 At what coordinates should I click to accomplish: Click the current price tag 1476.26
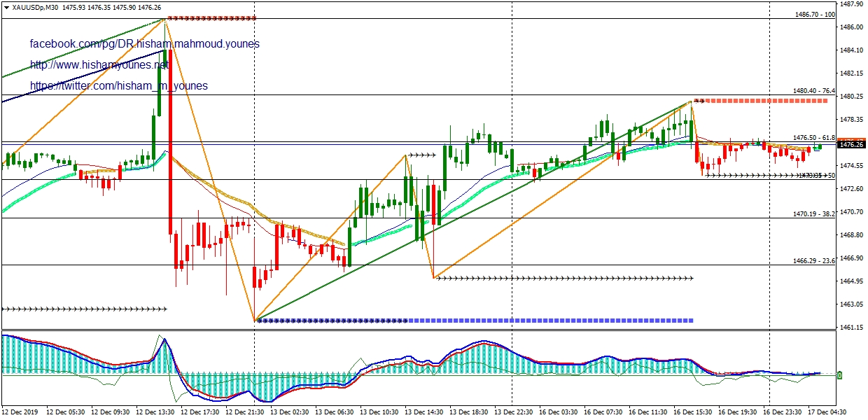tap(851, 144)
